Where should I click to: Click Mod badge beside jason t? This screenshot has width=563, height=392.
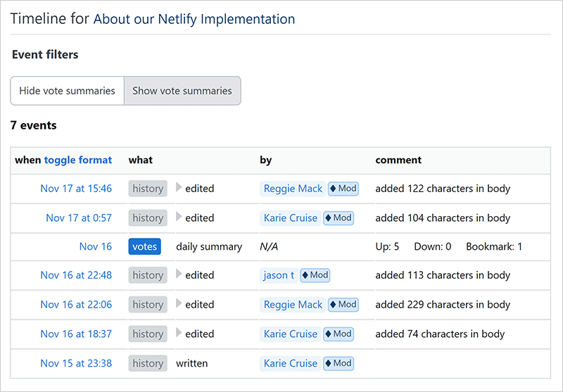coord(315,275)
